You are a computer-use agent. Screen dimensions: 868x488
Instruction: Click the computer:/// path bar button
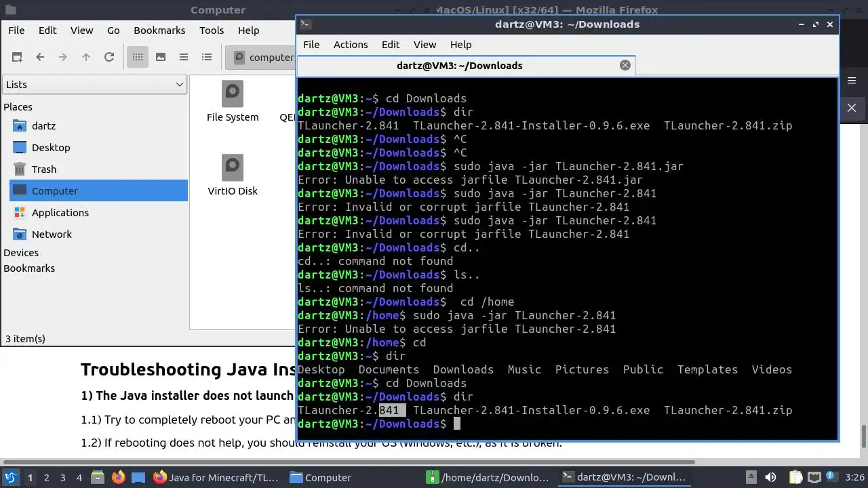tap(262, 58)
